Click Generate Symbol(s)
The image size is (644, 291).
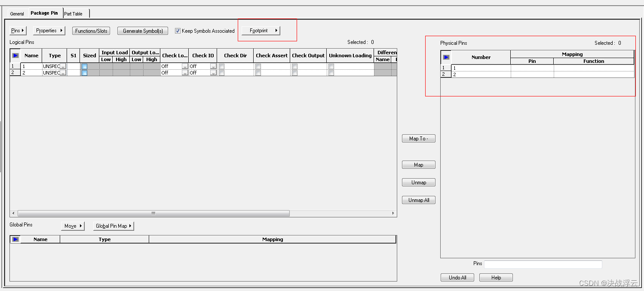[x=142, y=31]
